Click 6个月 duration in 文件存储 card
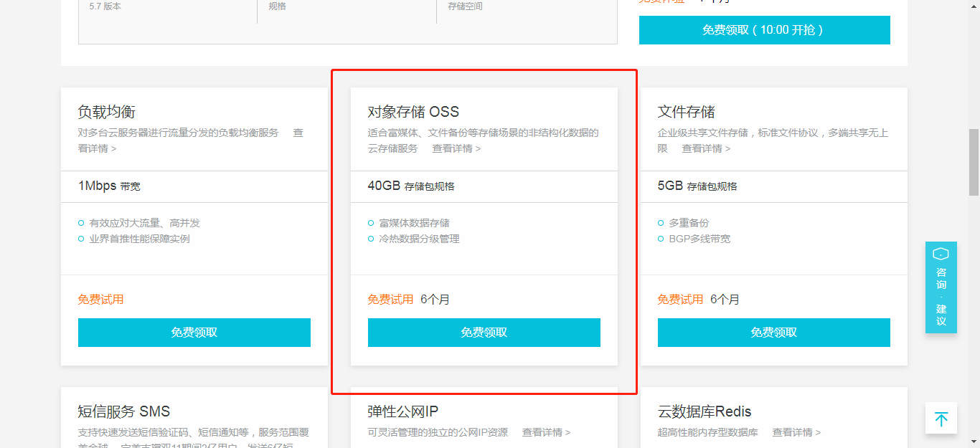 (x=725, y=300)
